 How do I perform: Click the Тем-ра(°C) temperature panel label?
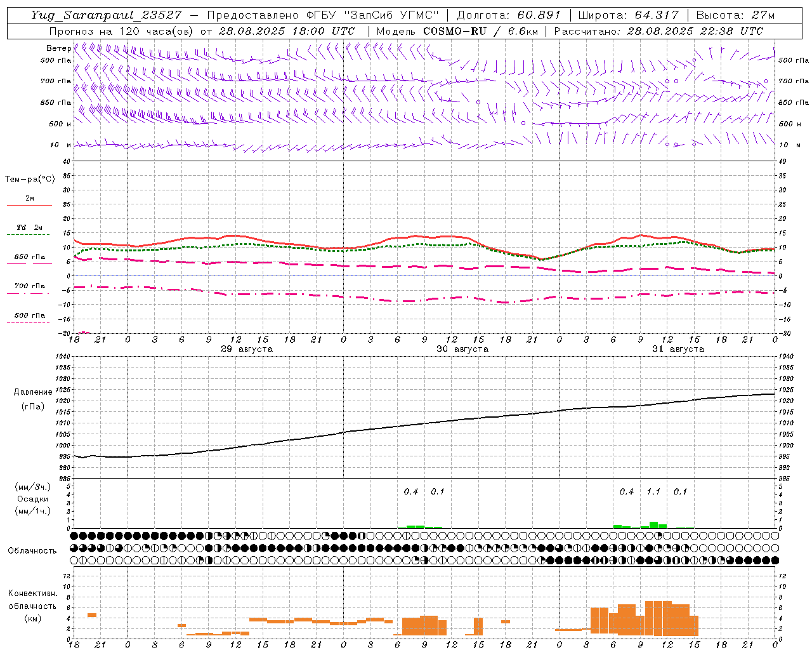[30, 179]
